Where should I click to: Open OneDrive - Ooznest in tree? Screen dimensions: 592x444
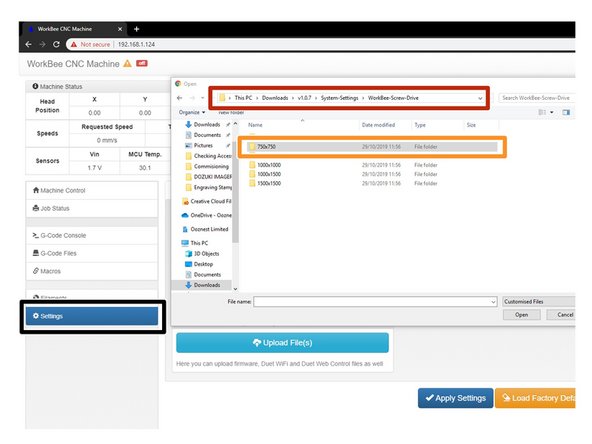pos(207,215)
